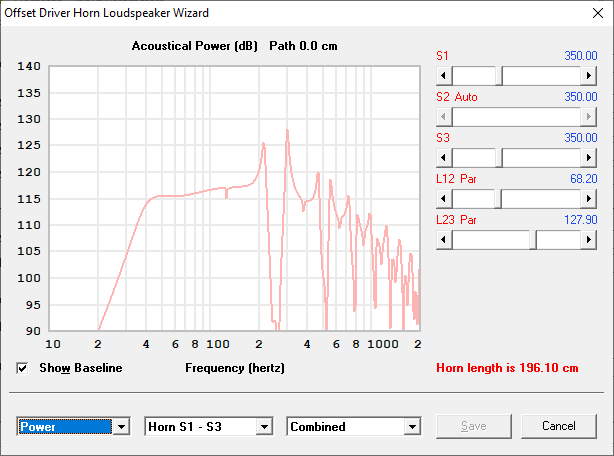This screenshot has width=614, height=456.
Task: Click the S3 slider right arrow
Action: coord(589,158)
